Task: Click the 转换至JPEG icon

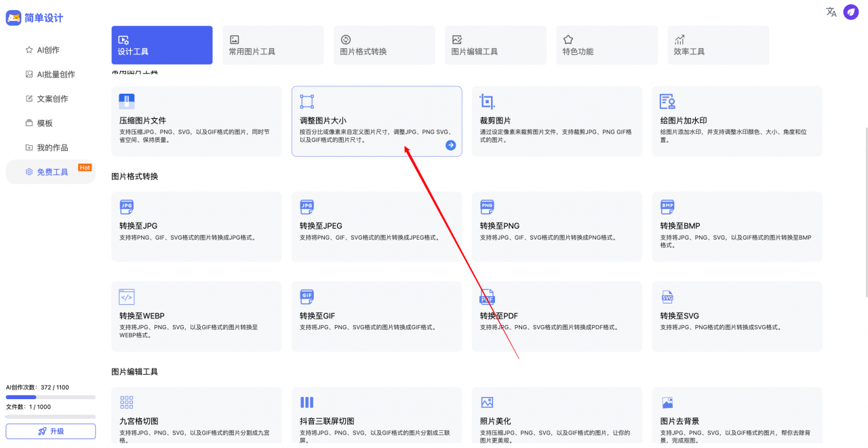Action: (307, 206)
